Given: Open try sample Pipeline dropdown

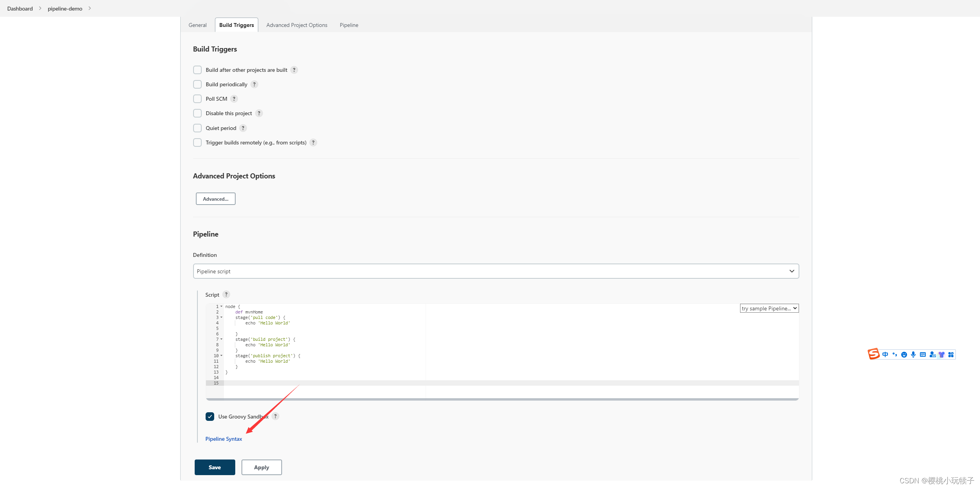Looking at the screenshot, I should click(x=769, y=308).
